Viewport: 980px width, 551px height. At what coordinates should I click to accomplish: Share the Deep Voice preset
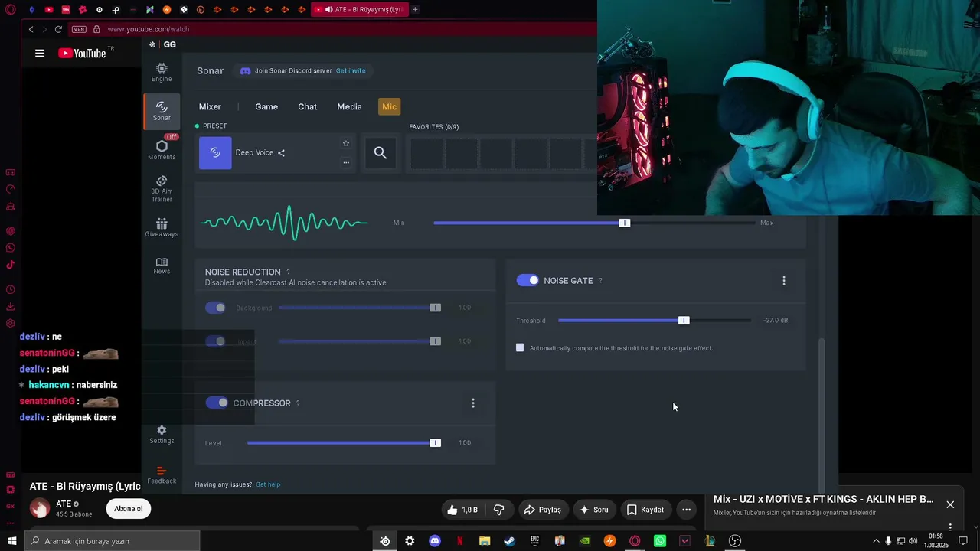tap(281, 153)
